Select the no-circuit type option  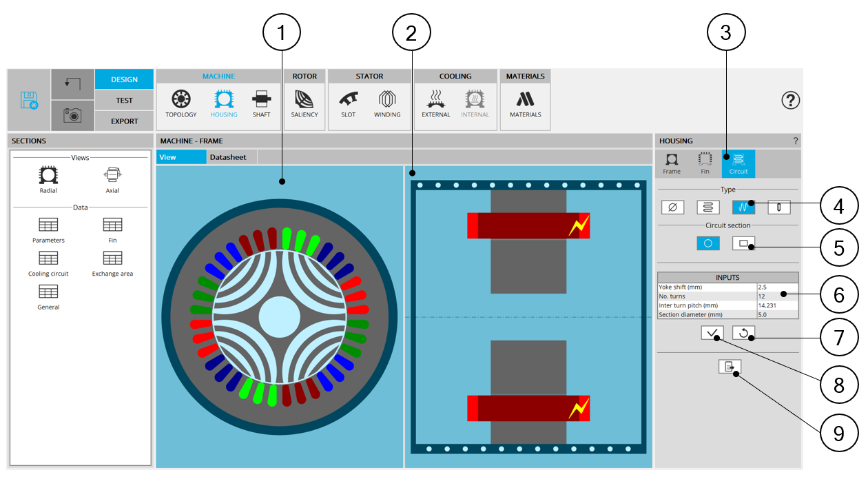coord(672,207)
